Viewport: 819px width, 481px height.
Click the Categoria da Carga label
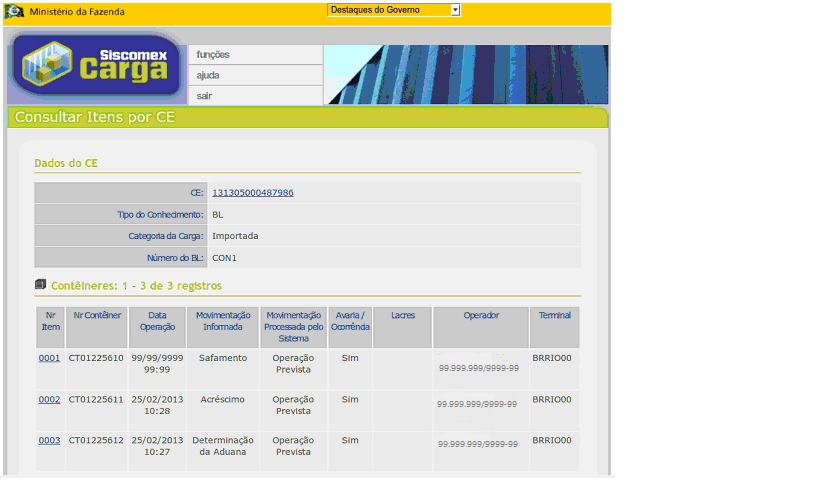pyautogui.click(x=166, y=236)
